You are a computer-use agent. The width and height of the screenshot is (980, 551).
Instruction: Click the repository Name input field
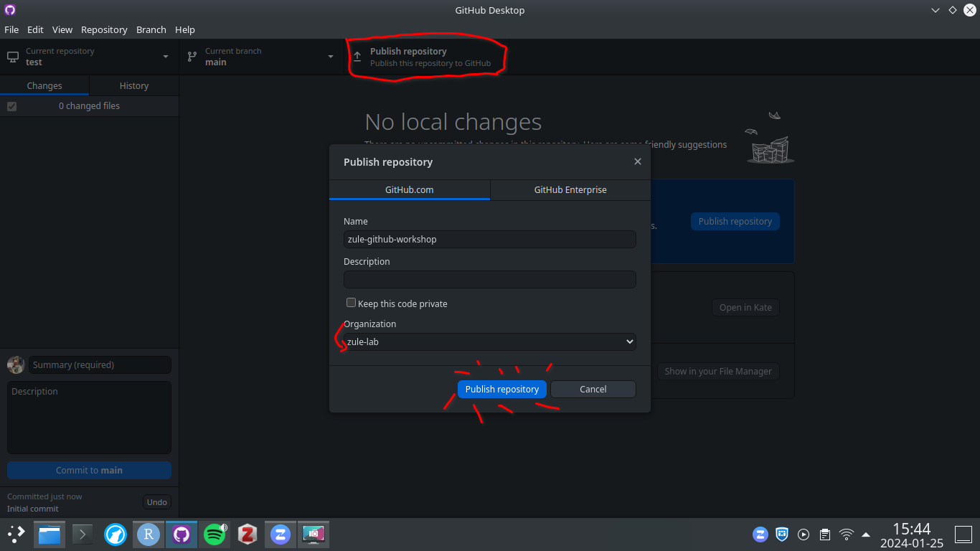489,239
